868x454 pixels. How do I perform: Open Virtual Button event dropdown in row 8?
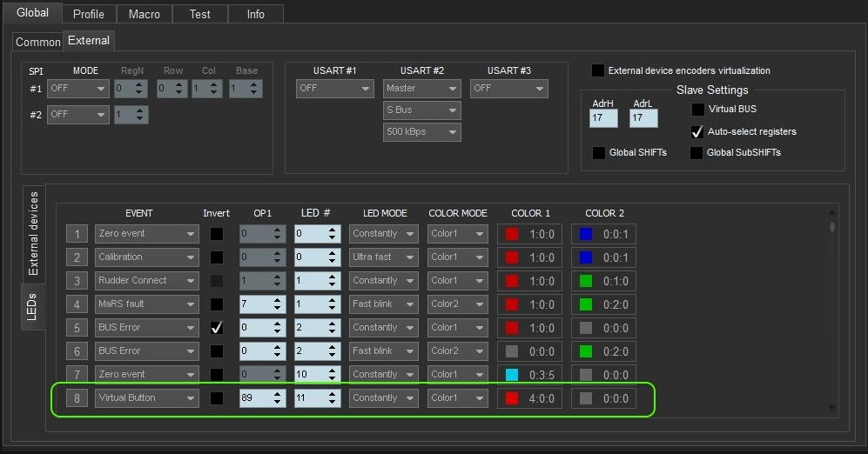(146, 398)
